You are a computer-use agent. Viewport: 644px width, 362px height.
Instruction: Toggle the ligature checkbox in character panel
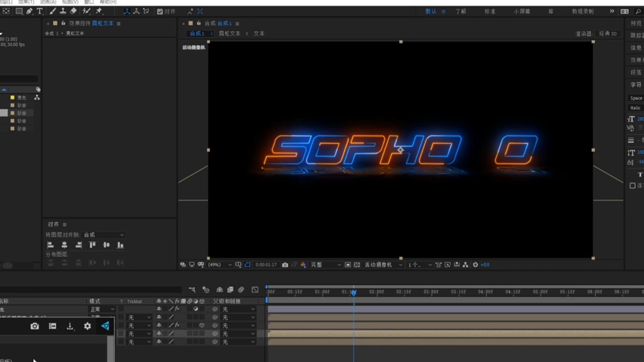632,186
